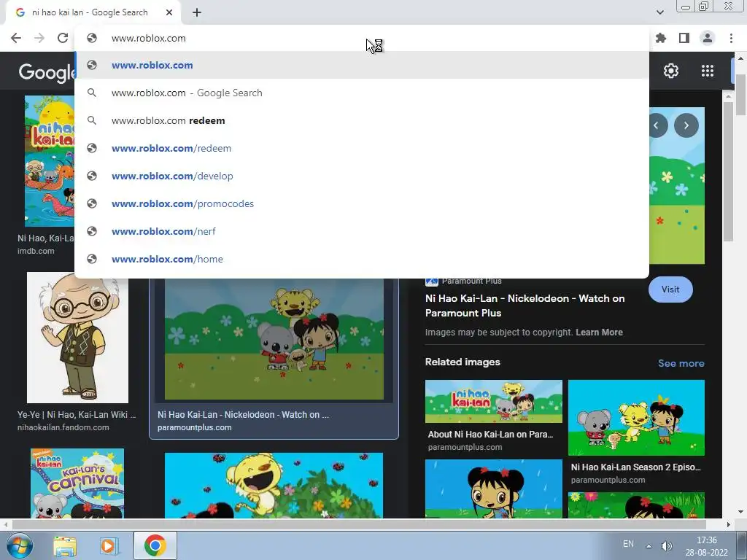The width and height of the screenshot is (747, 560).
Task: Click the Google logo
Action: 47,72
